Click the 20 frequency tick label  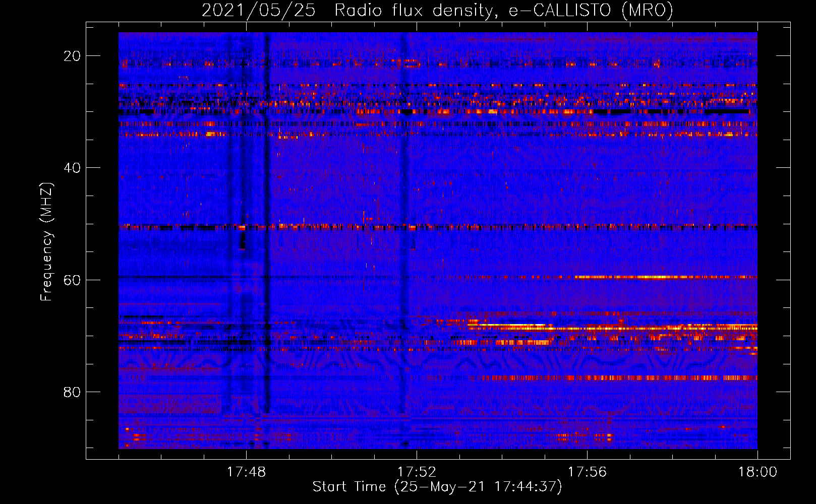pos(72,56)
